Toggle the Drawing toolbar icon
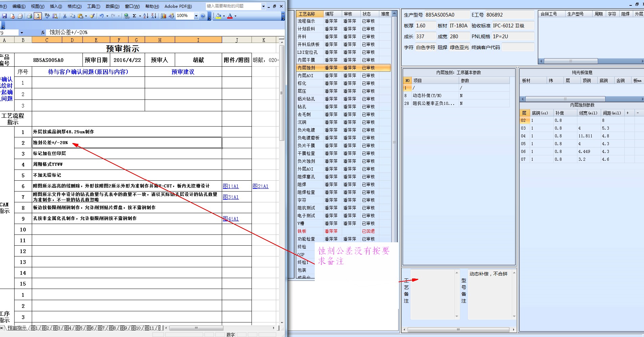 point(171,16)
